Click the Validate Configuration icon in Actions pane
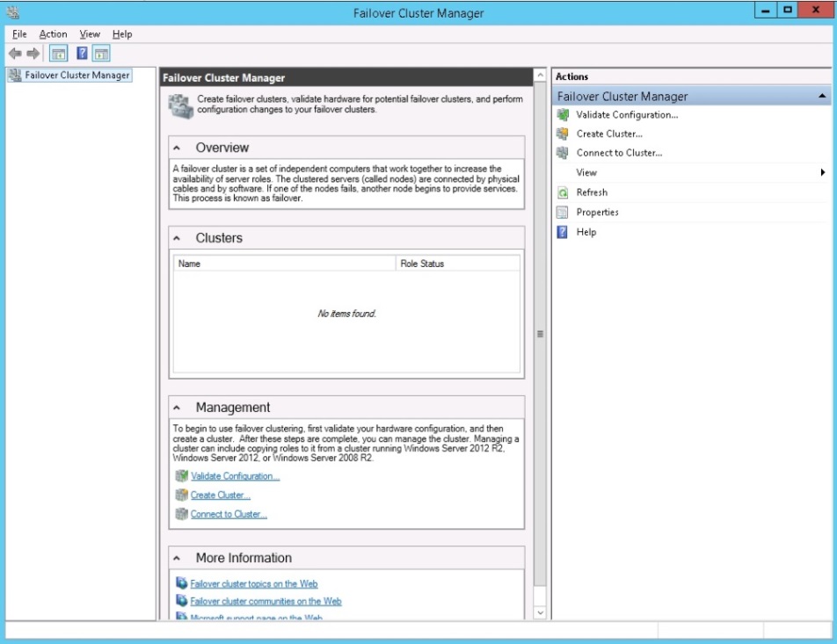The width and height of the screenshot is (837, 644). tap(563, 115)
